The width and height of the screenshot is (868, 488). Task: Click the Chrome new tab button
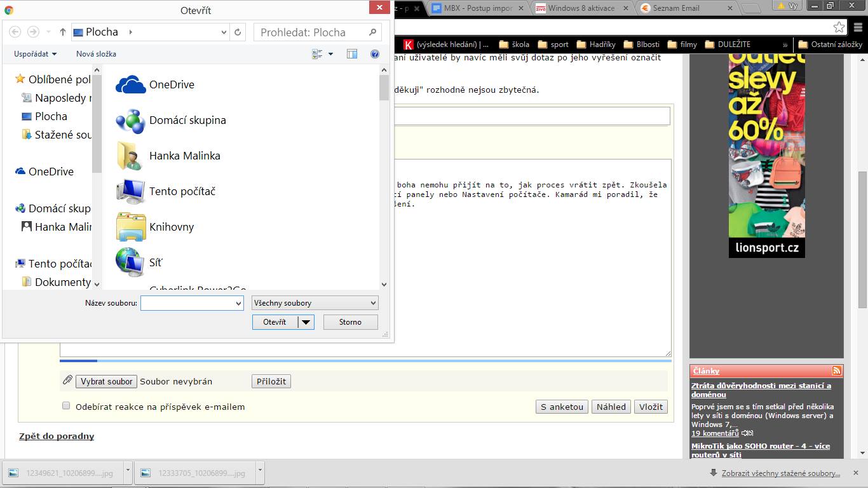[751, 8]
